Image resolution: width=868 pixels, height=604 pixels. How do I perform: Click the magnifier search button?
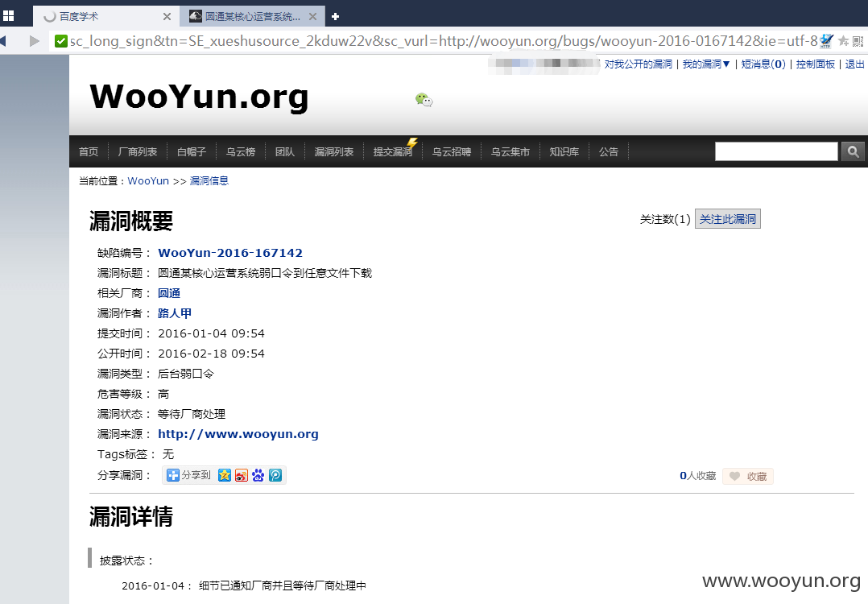853,151
